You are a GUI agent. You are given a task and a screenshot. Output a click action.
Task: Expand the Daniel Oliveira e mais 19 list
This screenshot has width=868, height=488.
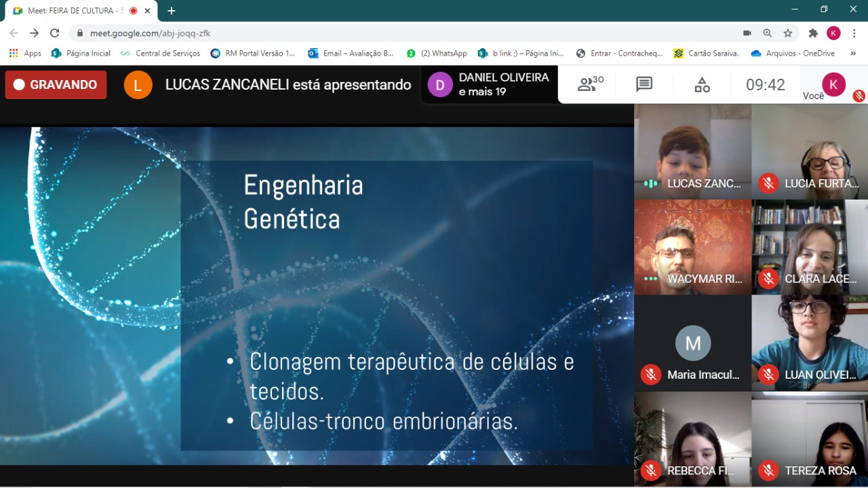click(490, 84)
